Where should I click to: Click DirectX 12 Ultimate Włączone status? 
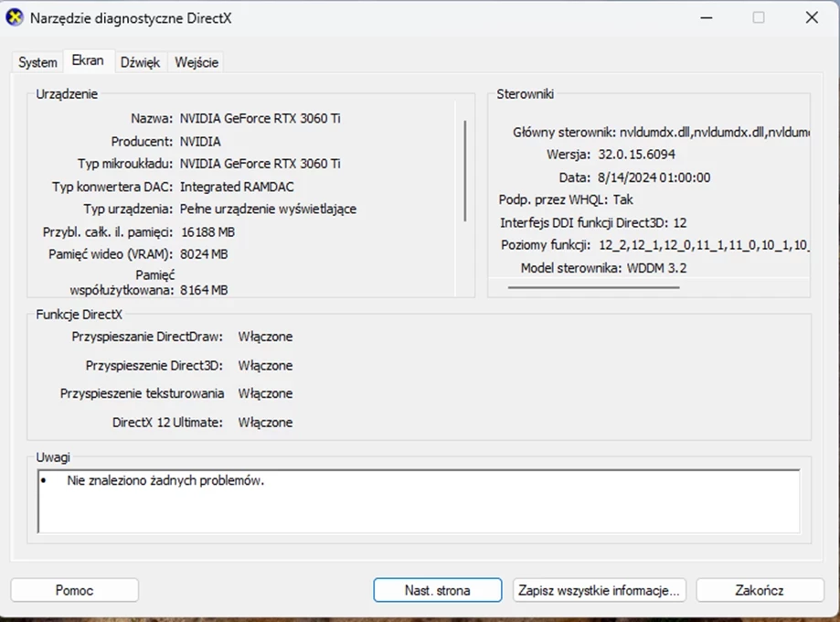tap(265, 423)
